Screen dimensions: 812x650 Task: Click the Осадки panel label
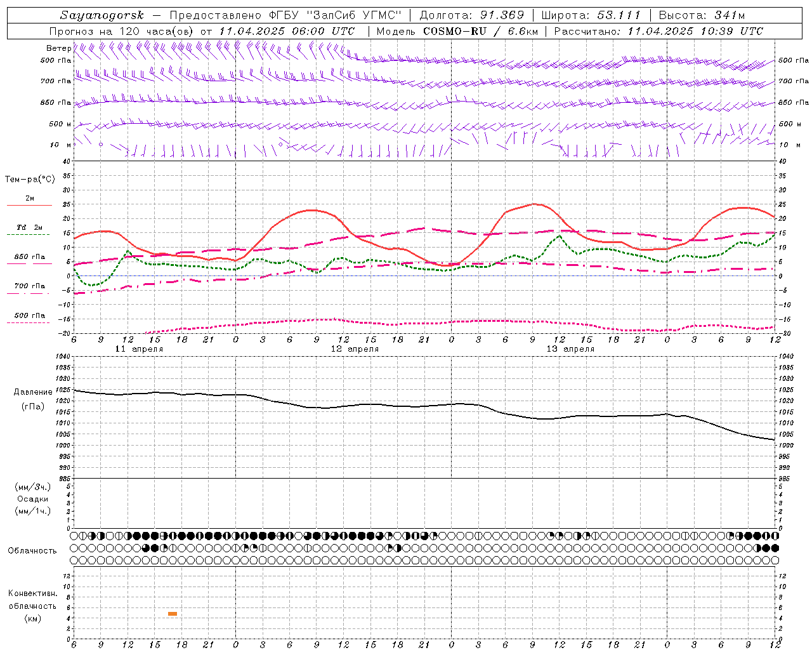32,499
